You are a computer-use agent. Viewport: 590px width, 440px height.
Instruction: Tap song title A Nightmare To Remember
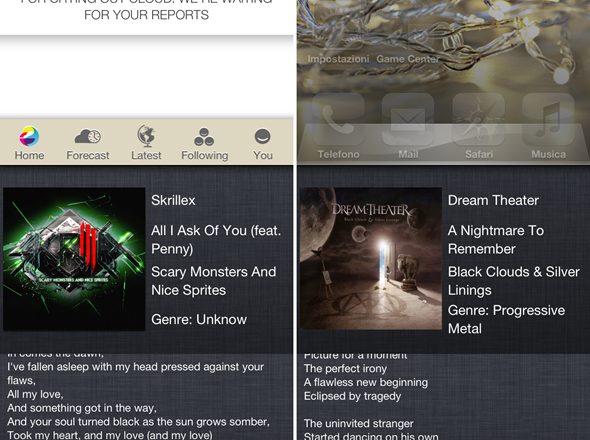click(x=496, y=240)
